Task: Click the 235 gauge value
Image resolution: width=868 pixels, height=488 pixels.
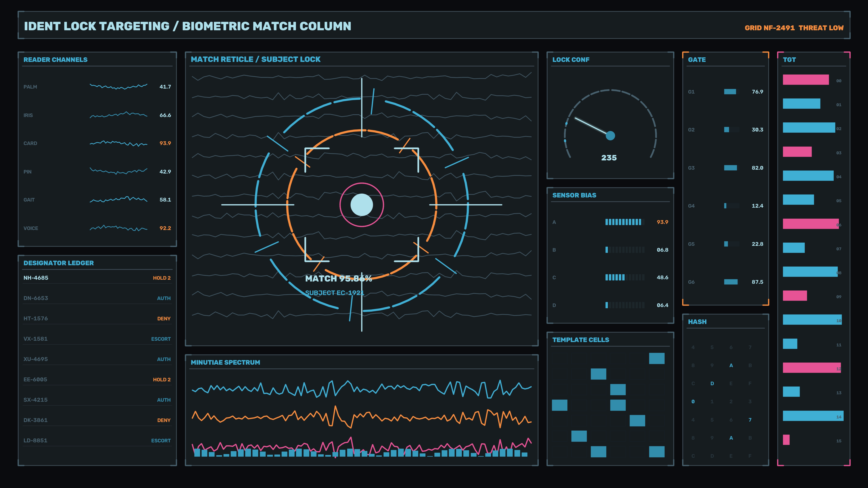Action: tap(609, 158)
